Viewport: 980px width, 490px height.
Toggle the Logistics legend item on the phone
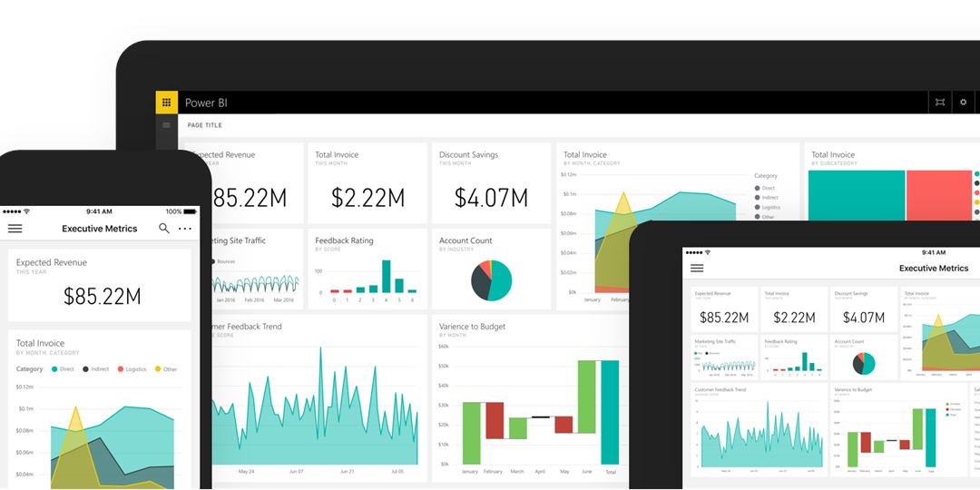131,369
